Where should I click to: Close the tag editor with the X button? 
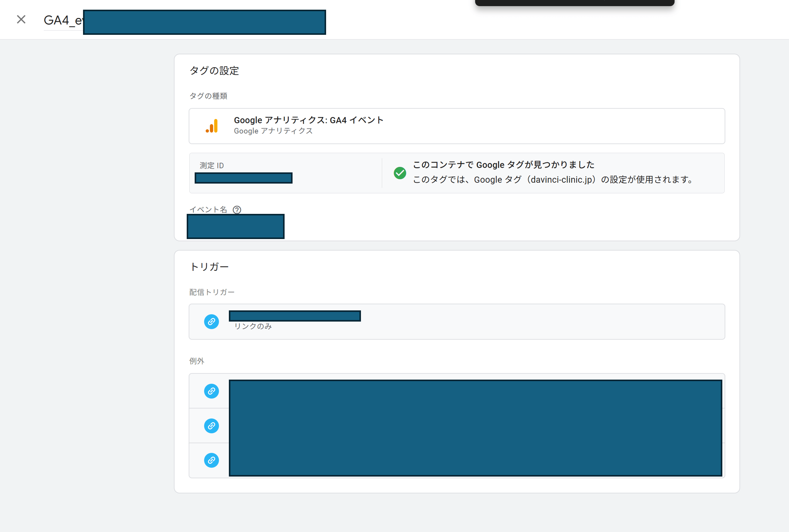tap(21, 20)
